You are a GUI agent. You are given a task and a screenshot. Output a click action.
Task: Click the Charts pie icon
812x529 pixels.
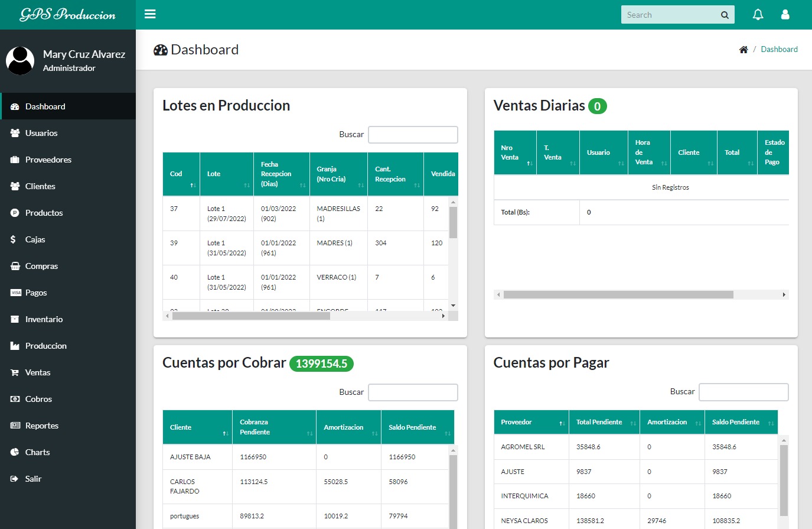(15, 452)
